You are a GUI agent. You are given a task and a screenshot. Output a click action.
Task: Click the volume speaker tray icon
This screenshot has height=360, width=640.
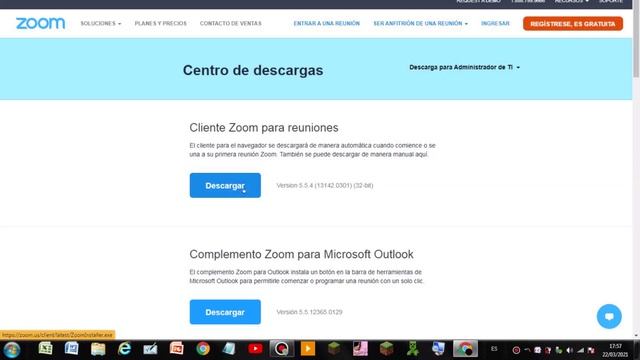(569, 350)
